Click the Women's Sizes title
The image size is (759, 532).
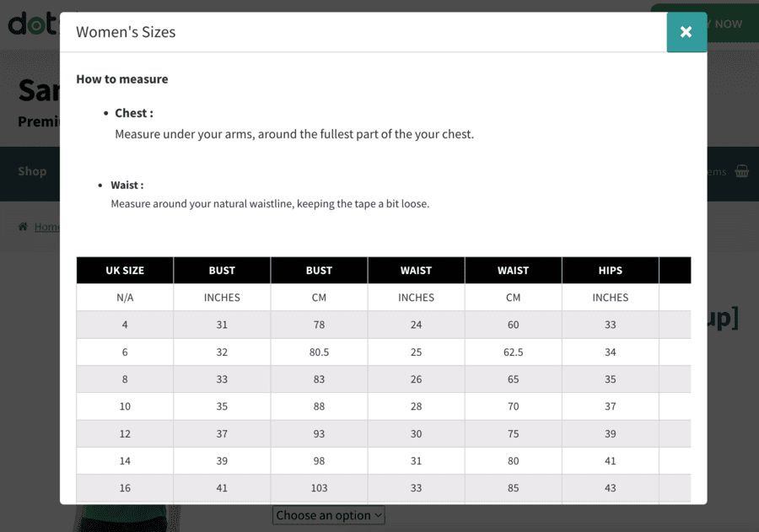tap(126, 32)
